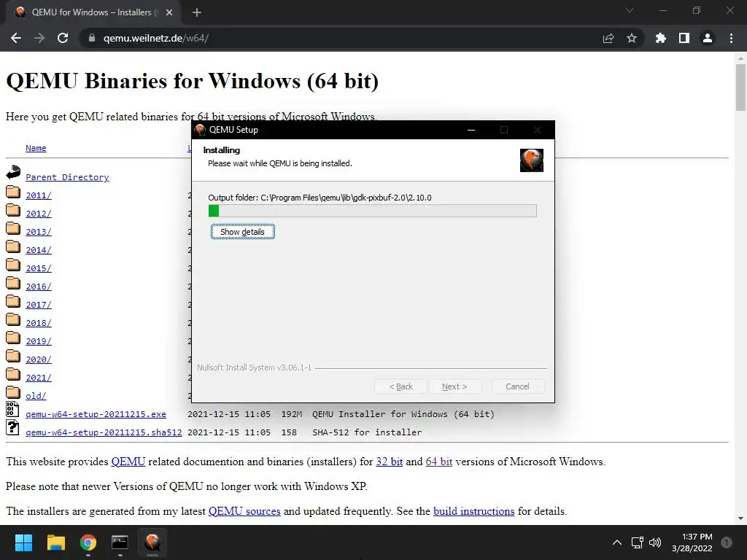747x560 pixels.
Task: Click the QEMU Setup title bar icon
Action: coord(200,130)
